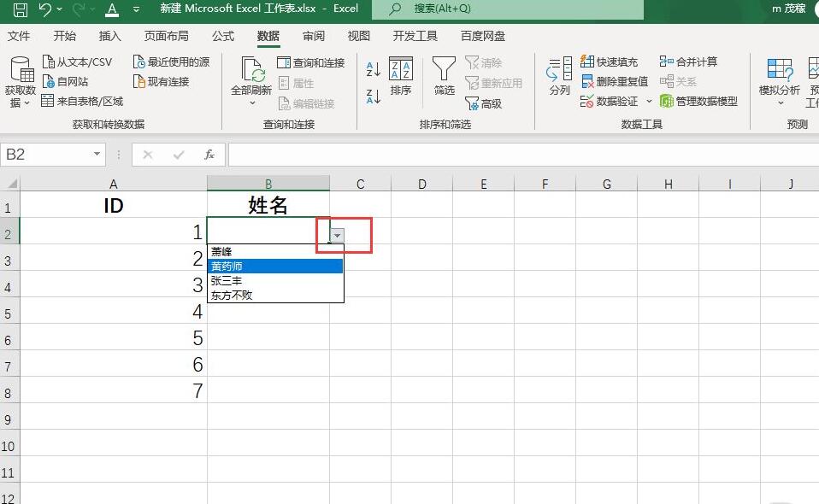Open 删除重复值 to remove duplicates

click(x=612, y=80)
